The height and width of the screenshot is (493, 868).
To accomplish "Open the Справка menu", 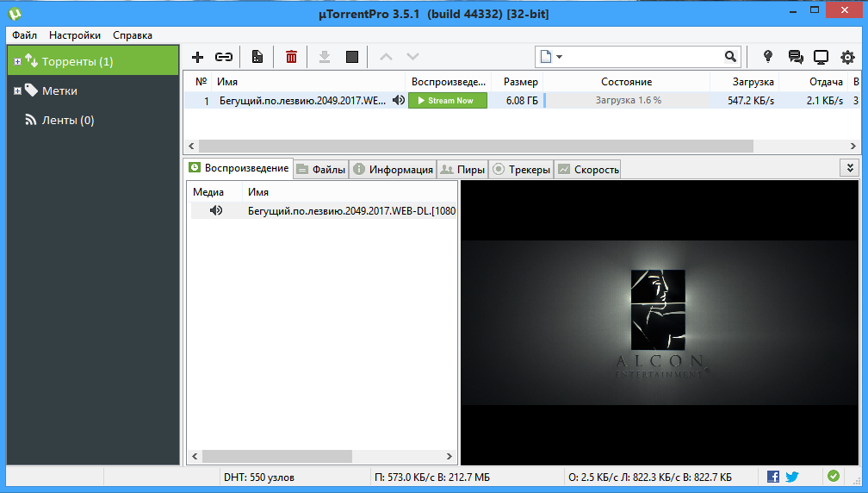I will 133,34.
